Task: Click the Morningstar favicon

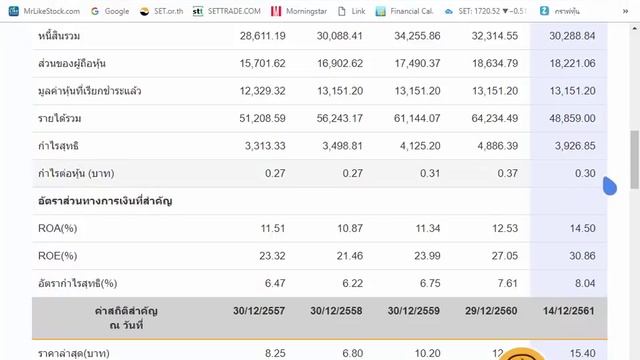Action: coord(276,11)
